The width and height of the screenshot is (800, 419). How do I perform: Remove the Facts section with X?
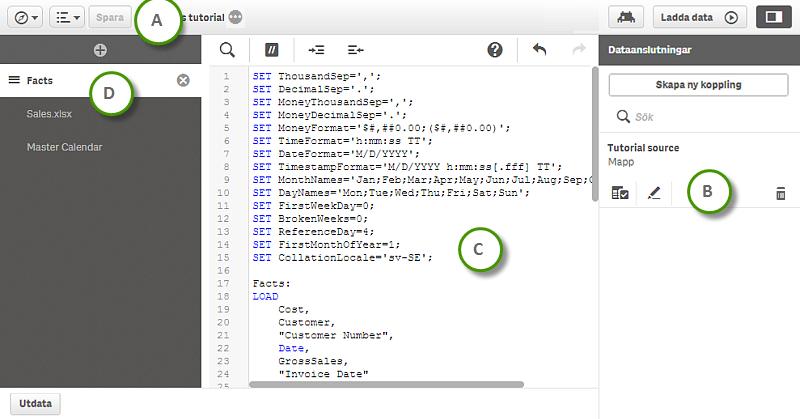click(x=183, y=80)
